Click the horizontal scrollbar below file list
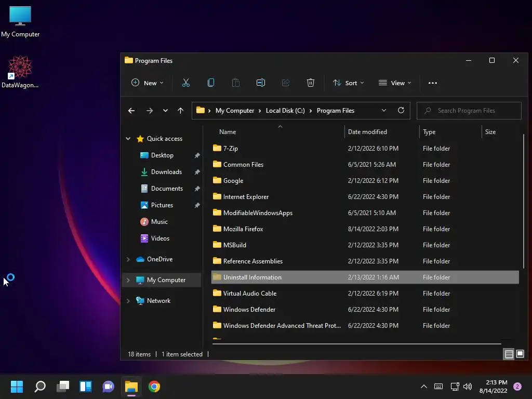 [356, 344]
